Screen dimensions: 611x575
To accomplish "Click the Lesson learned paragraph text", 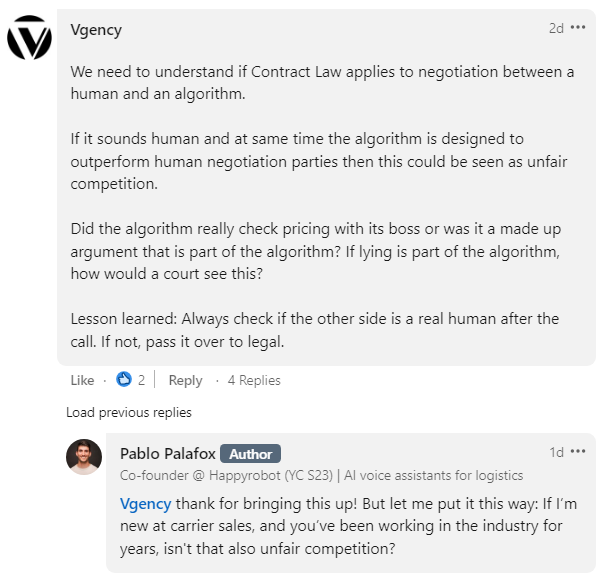I will [x=315, y=330].
